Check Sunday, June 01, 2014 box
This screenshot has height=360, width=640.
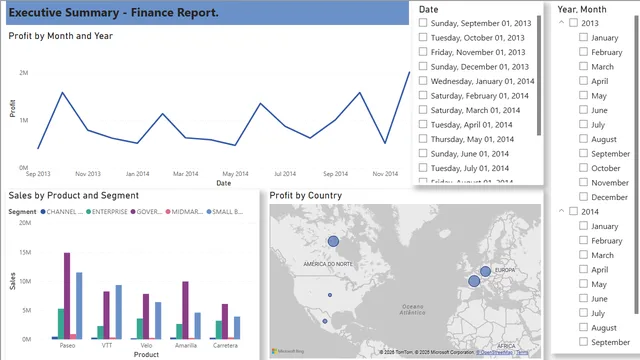[423, 153]
